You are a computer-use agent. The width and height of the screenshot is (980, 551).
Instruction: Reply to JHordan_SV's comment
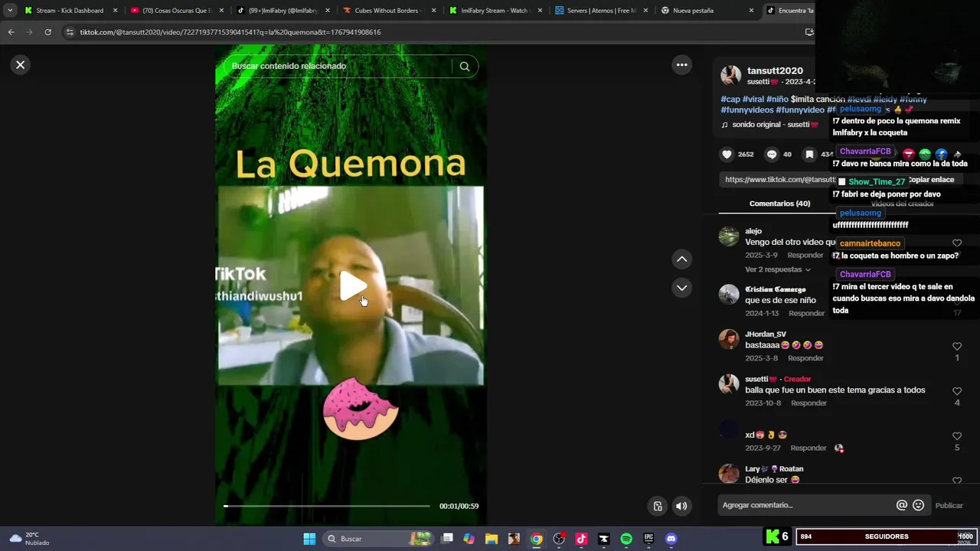805,358
